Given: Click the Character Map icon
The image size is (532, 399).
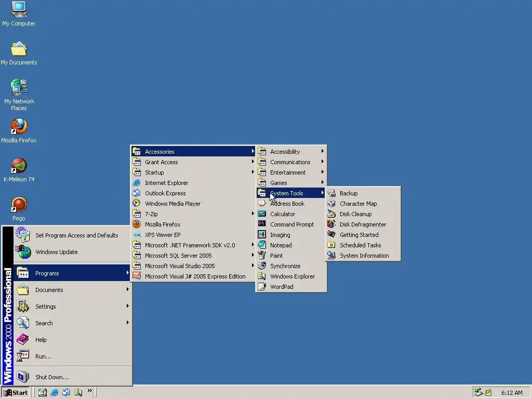Looking at the screenshot, I should click(x=331, y=204).
